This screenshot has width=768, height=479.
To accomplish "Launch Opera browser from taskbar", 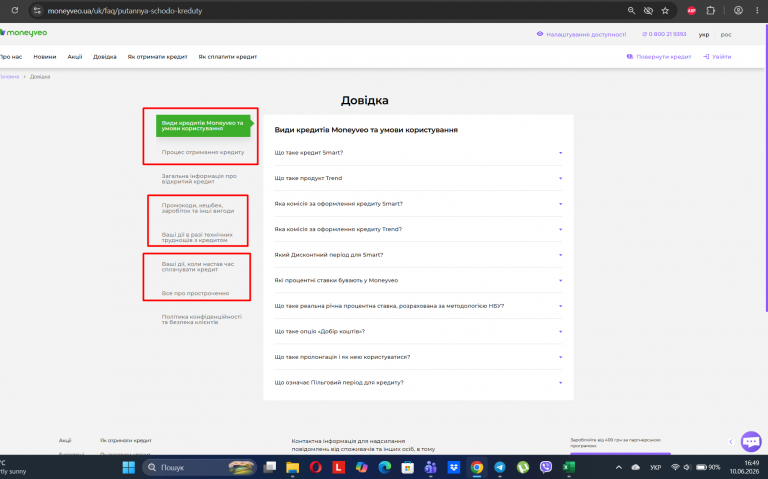I will (315, 467).
